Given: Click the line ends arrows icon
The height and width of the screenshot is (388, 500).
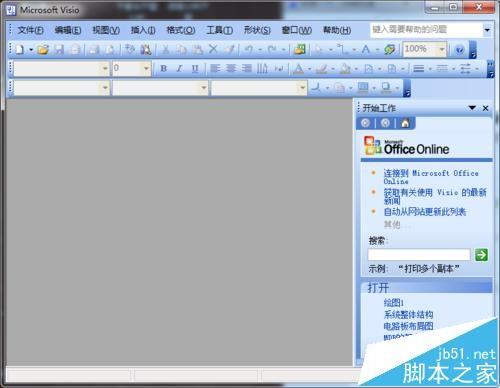Looking at the screenshot, I should (466, 69).
